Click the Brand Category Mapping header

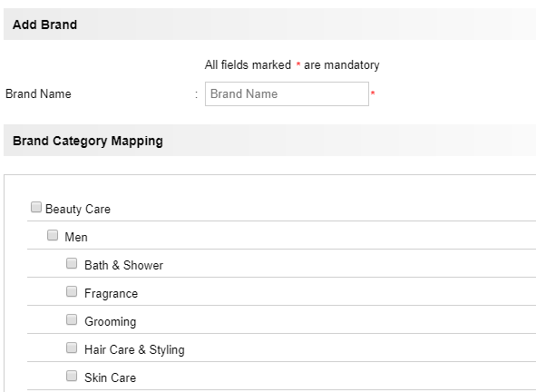88,141
